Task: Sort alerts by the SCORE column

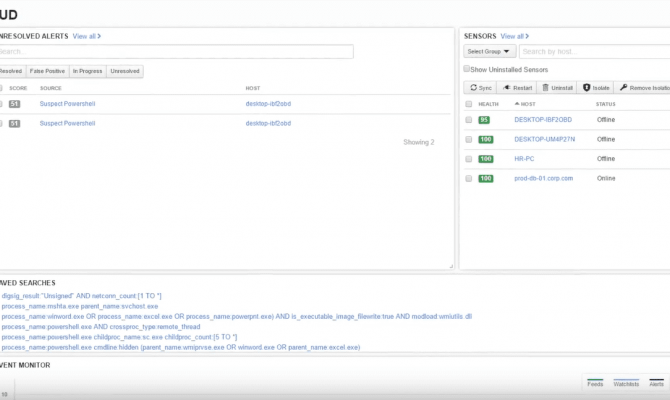Action: [x=18, y=88]
